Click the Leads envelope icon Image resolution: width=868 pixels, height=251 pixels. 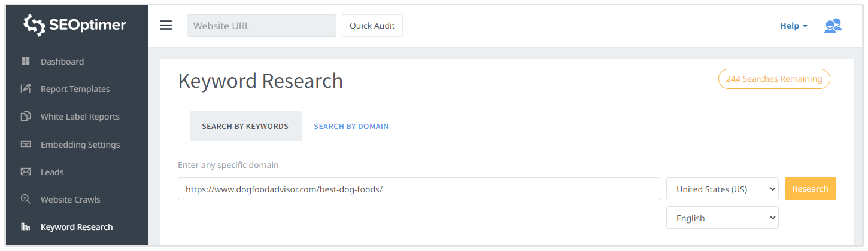pos(26,172)
